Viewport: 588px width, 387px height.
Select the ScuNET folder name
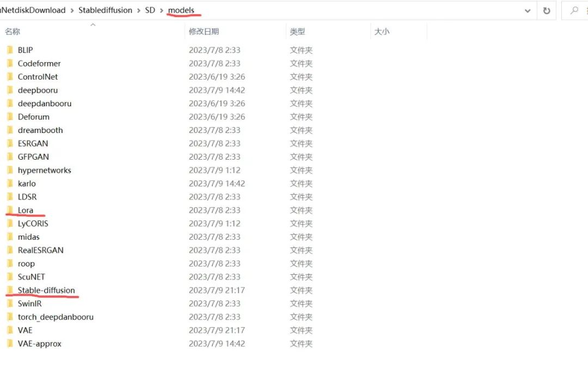(32, 276)
